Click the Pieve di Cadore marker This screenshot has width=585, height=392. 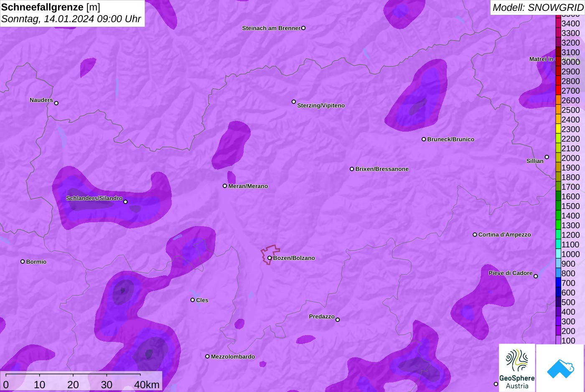click(536, 276)
